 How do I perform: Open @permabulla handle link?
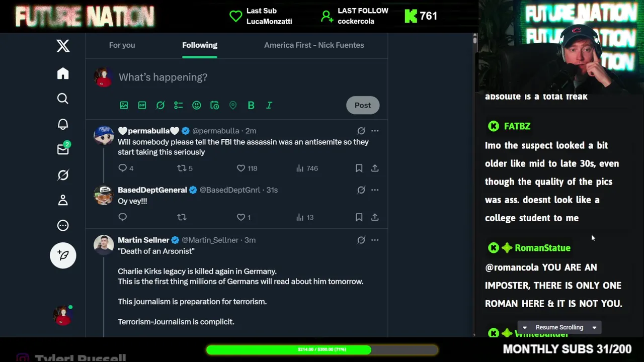[x=215, y=131]
